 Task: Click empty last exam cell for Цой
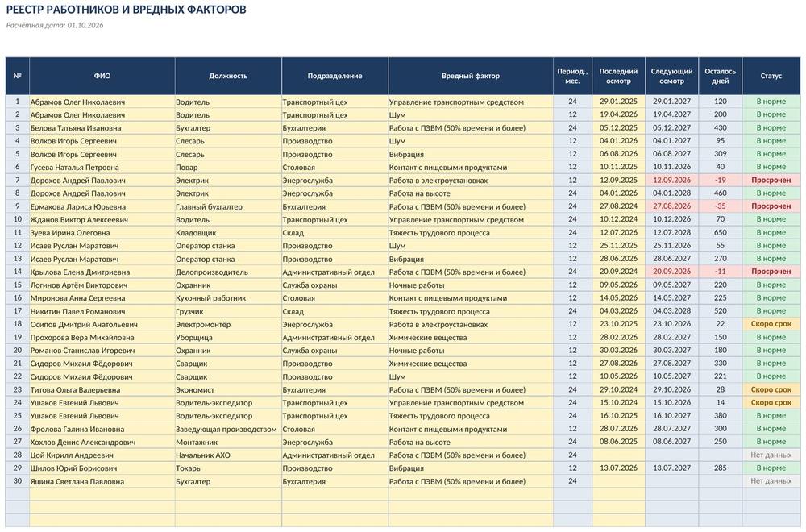coord(618,455)
